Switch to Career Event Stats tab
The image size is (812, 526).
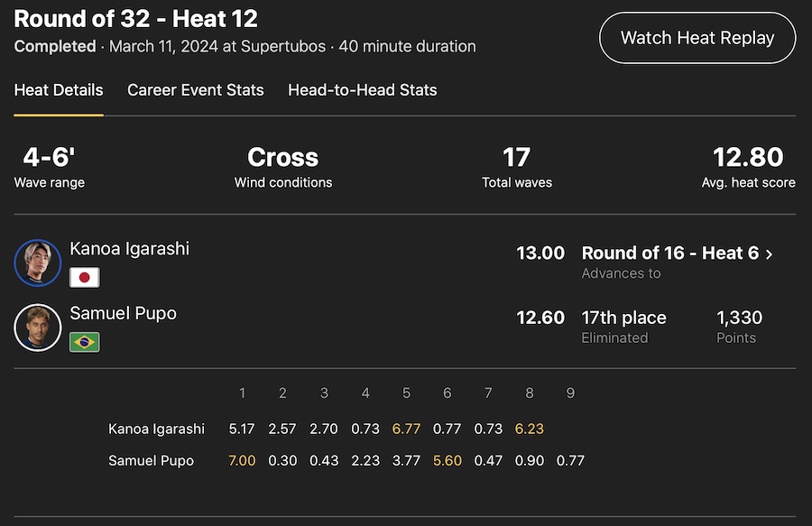coord(196,90)
